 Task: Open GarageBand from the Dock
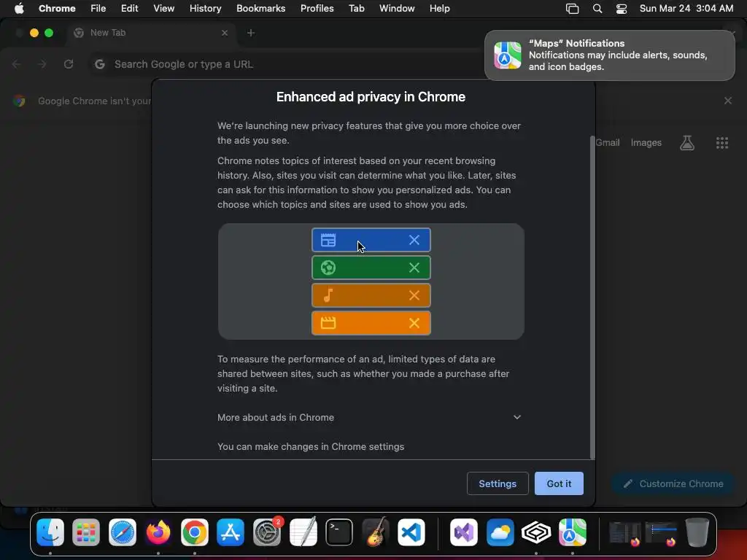click(376, 532)
